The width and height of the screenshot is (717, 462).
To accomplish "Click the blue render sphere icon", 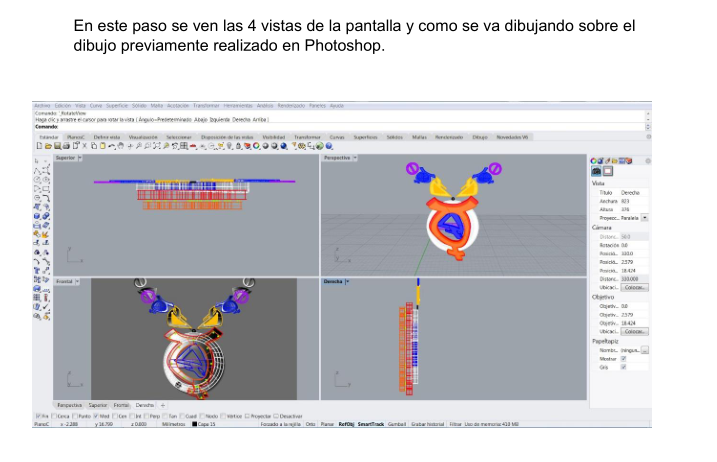I will point(284,146).
